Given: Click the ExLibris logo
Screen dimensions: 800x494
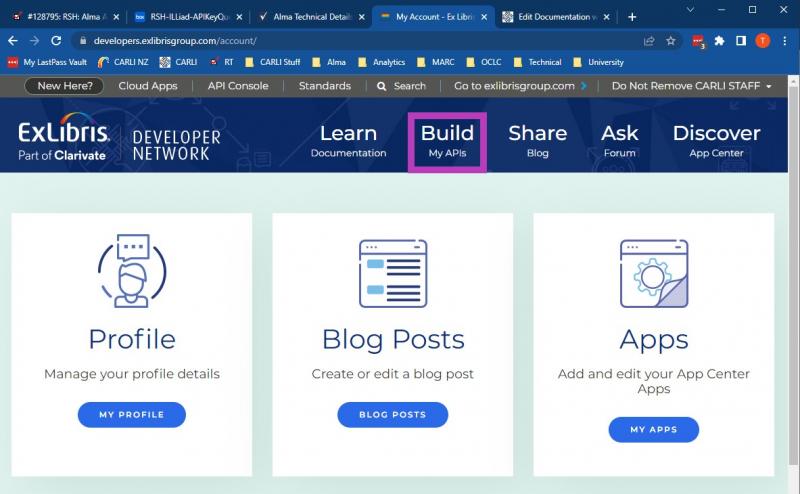Looking at the screenshot, I should (63, 137).
